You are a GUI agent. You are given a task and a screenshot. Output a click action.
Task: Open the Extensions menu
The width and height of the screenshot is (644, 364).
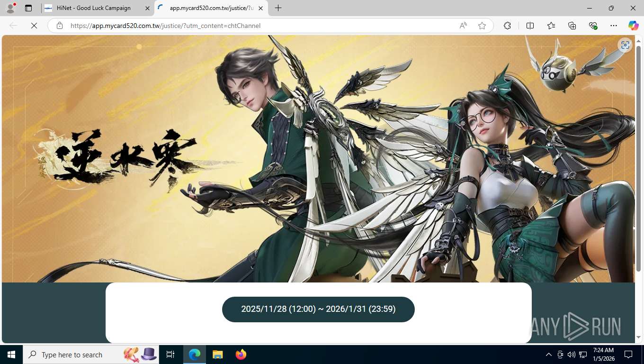507,26
